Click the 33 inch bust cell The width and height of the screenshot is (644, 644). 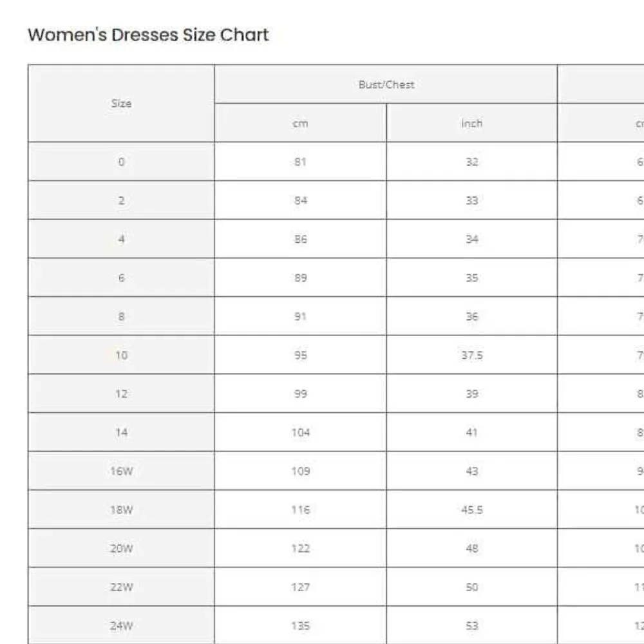472,200
